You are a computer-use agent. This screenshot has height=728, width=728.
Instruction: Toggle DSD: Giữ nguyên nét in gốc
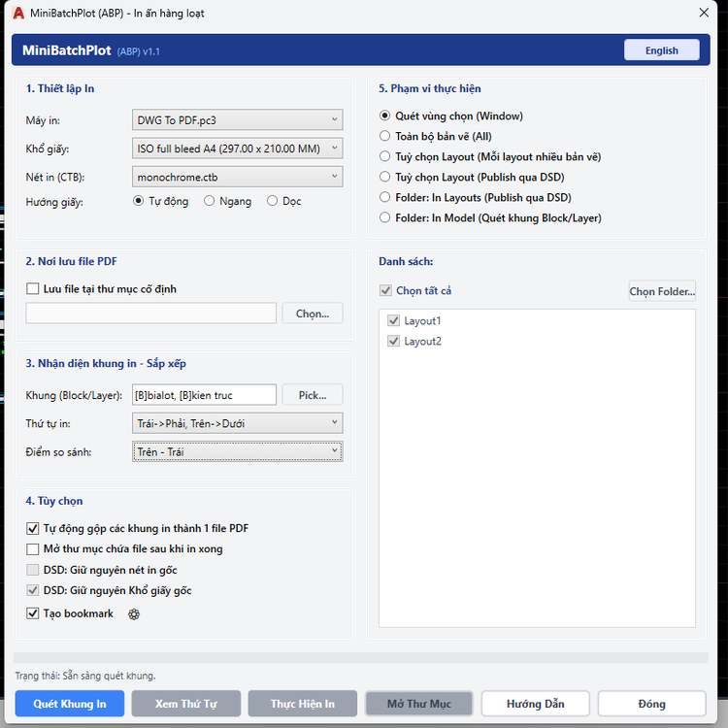click(x=102, y=570)
